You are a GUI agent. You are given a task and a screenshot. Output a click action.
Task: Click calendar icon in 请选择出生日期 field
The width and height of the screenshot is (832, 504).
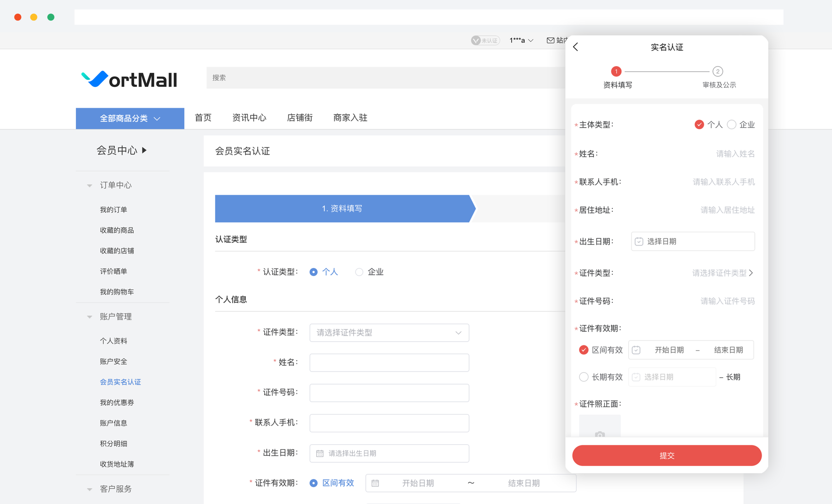click(x=320, y=453)
